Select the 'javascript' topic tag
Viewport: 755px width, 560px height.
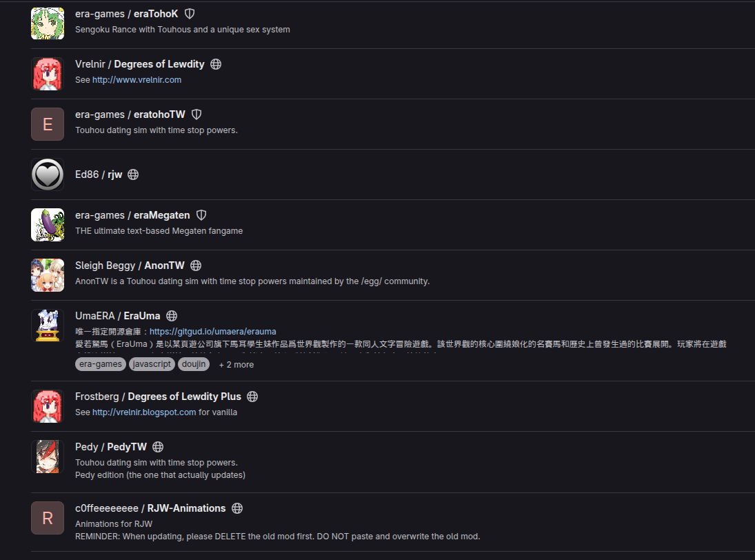coord(152,364)
